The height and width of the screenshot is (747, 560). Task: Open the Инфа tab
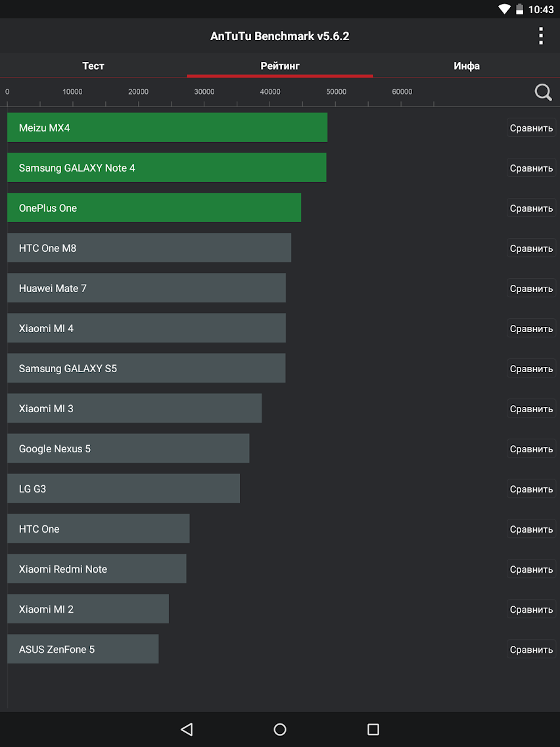tap(467, 66)
